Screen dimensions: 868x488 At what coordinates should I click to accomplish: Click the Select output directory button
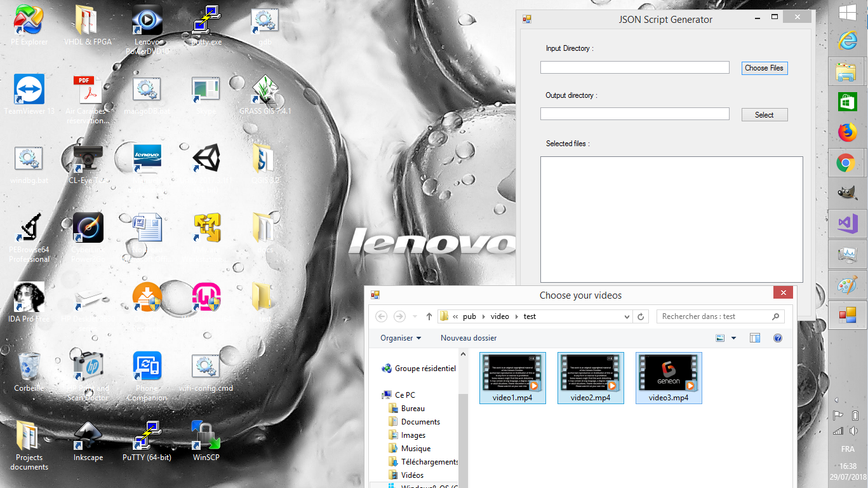click(765, 115)
